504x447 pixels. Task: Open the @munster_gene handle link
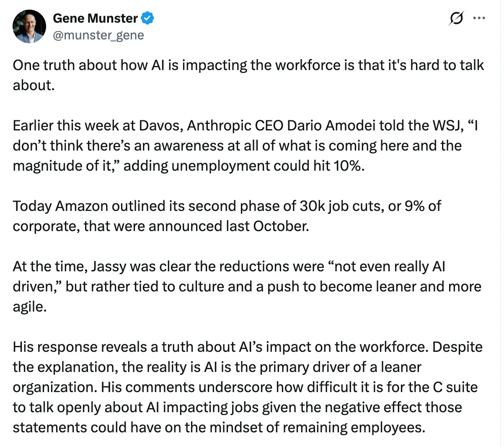tap(98, 35)
